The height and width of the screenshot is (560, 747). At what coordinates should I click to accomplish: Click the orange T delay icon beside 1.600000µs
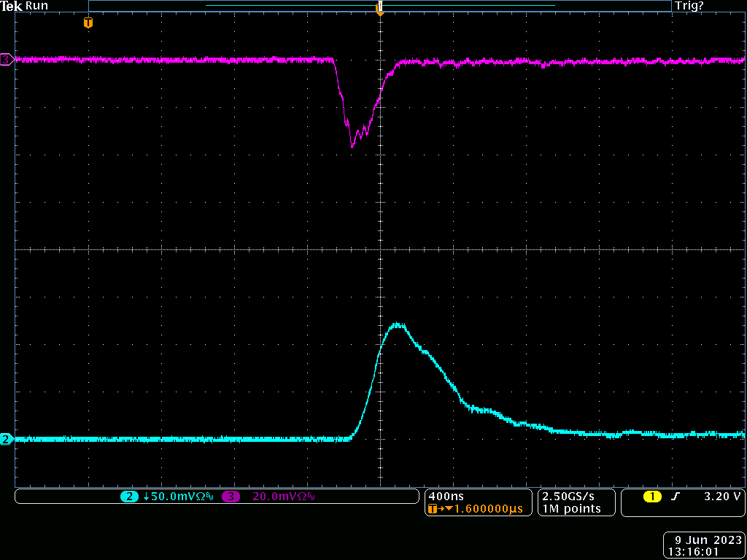432,509
